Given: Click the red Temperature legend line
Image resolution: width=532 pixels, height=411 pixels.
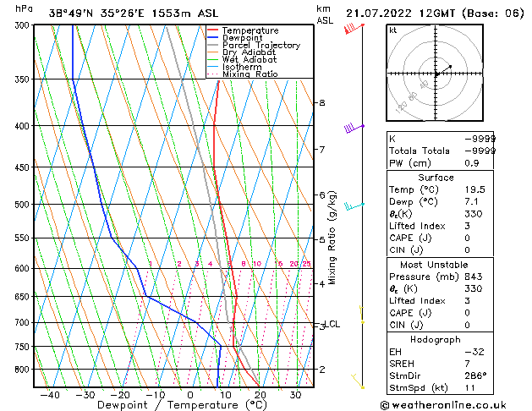Looking at the screenshot, I should (x=213, y=30).
